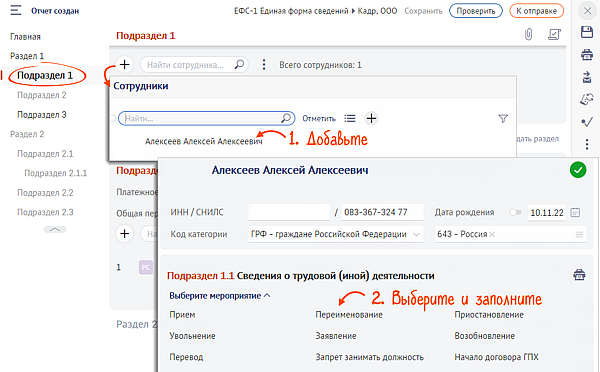Click the save diskette icon in the sidebar
Viewport: 600px width, 372px height.
tap(587, 32)
